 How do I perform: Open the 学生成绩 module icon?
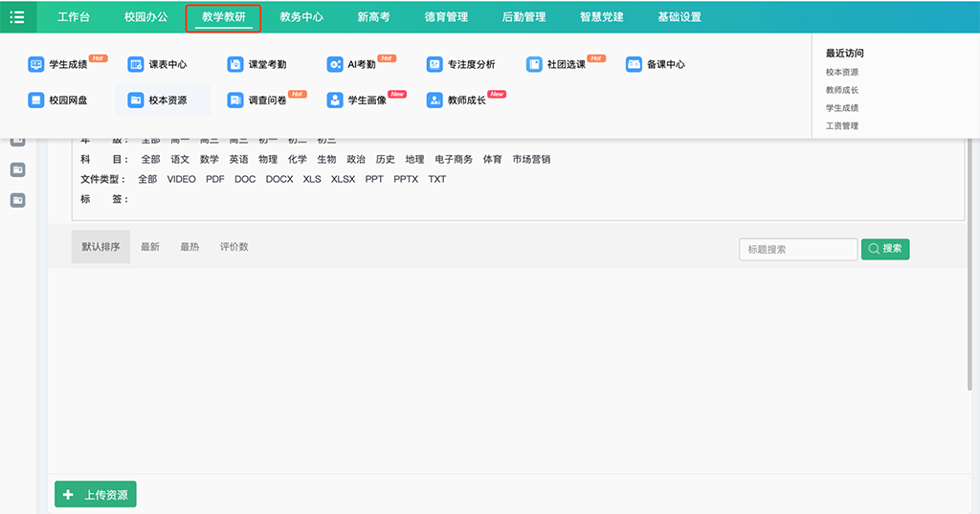tap(36, 64)
